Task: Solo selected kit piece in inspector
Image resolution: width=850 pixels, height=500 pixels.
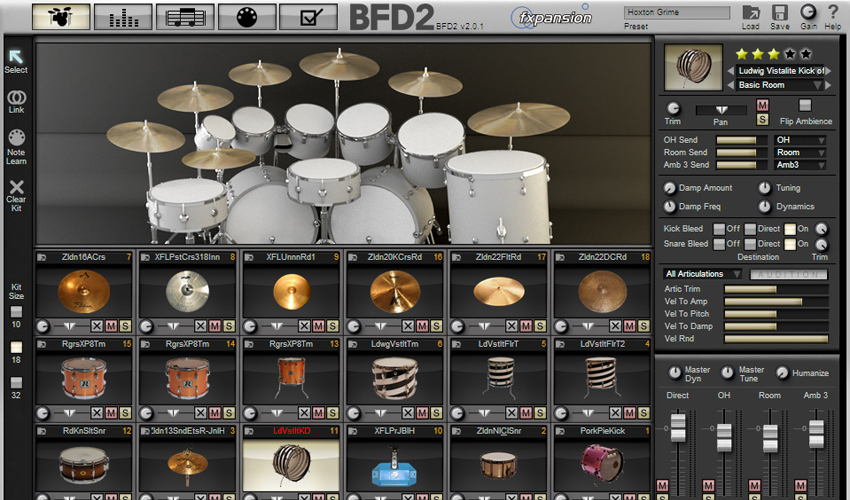Action: 762,120
